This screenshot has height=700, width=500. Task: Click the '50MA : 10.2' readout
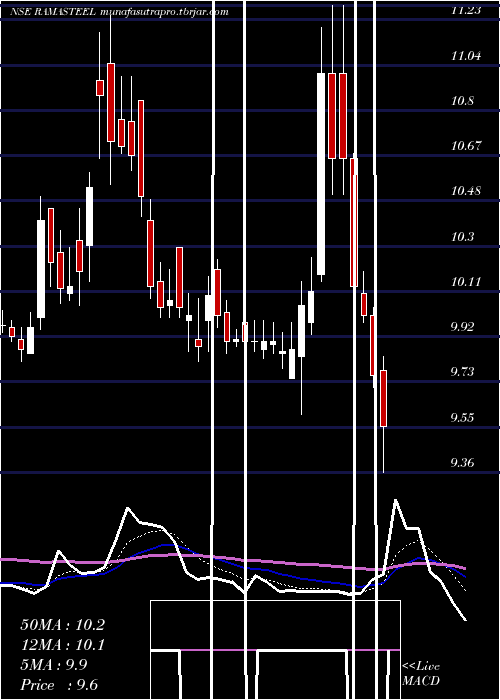63,625
